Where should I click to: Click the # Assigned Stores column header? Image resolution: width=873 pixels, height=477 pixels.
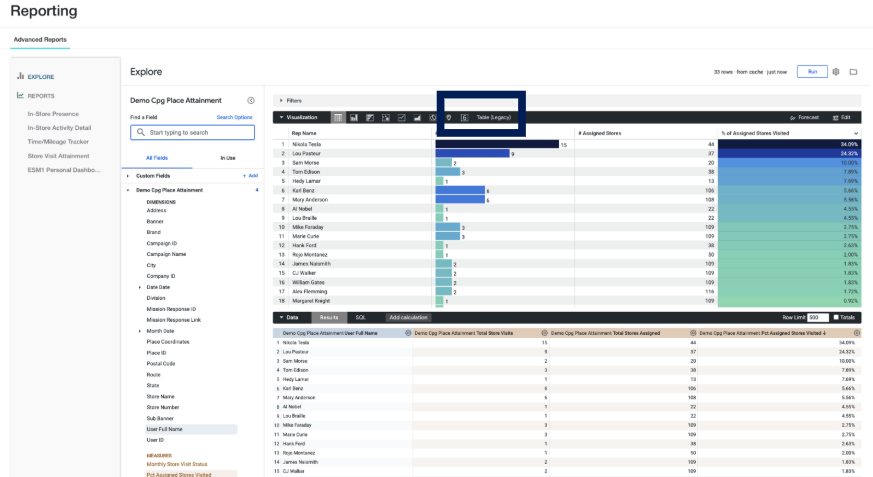(600, 134)
